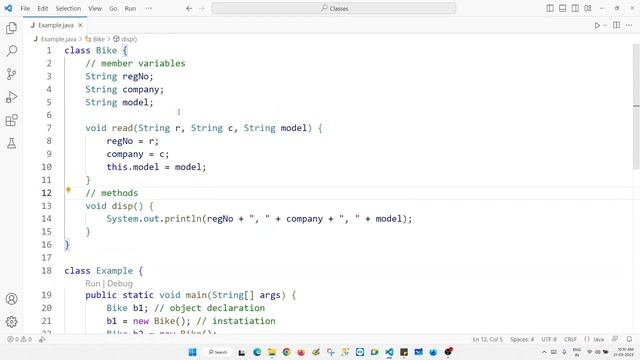Click the VS Code logo in title bar
The height and width of the screenshot is (360, 640).
click(8, 8)
